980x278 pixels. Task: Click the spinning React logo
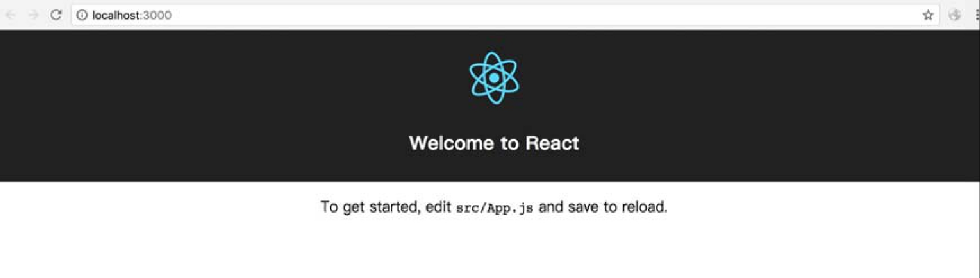coord(494,78)
